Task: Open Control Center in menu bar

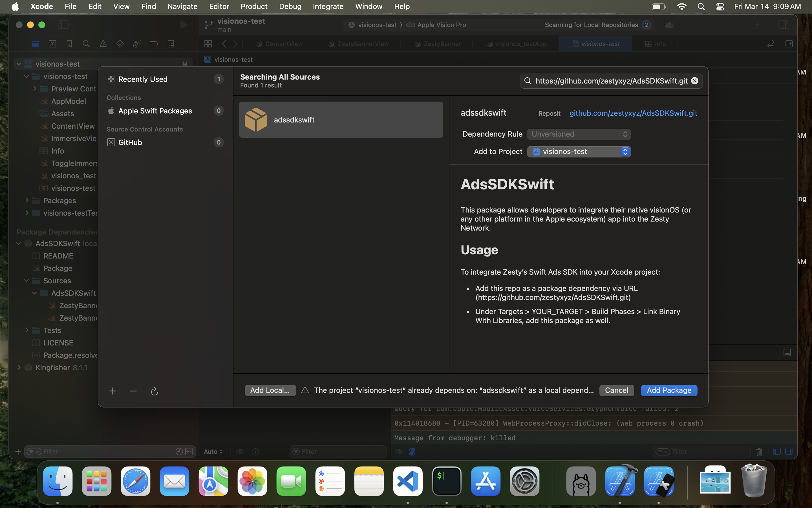Action: pos(720,6)
